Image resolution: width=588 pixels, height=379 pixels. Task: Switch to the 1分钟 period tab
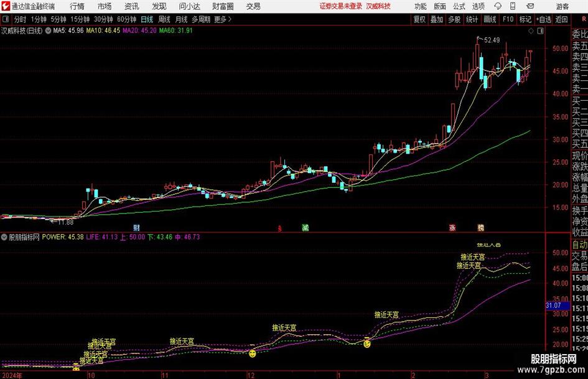pyautogui.click(x=39, y=19)
